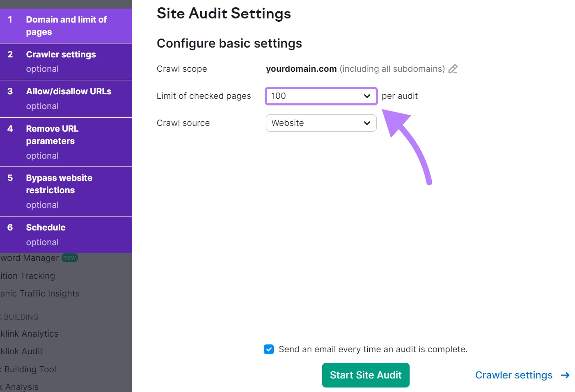This screenshot has width=575, height=392.
Task: Click yourdomain.com in the Crawl scope row
Action: click(301, 68)
